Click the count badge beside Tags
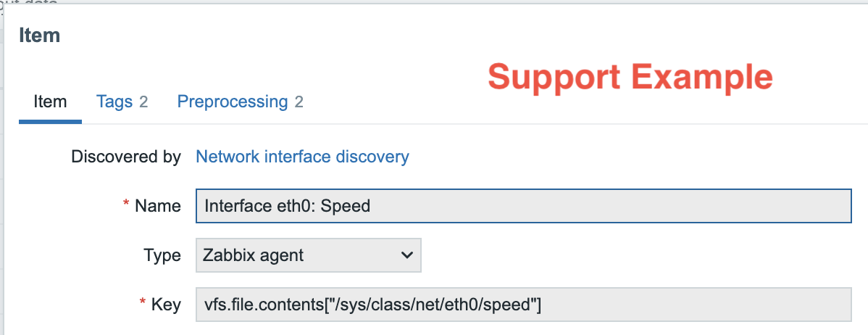The height and width of the screenshot is (335, 868). (x=143, y=102)
